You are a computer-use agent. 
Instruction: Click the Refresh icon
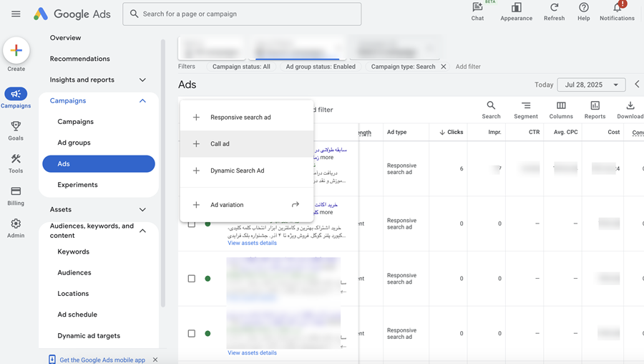point(554,7)
